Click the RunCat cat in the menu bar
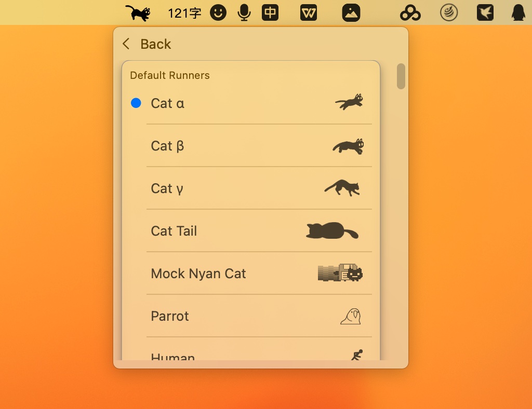Screen dimensions: 532x409 pos(137,12)
